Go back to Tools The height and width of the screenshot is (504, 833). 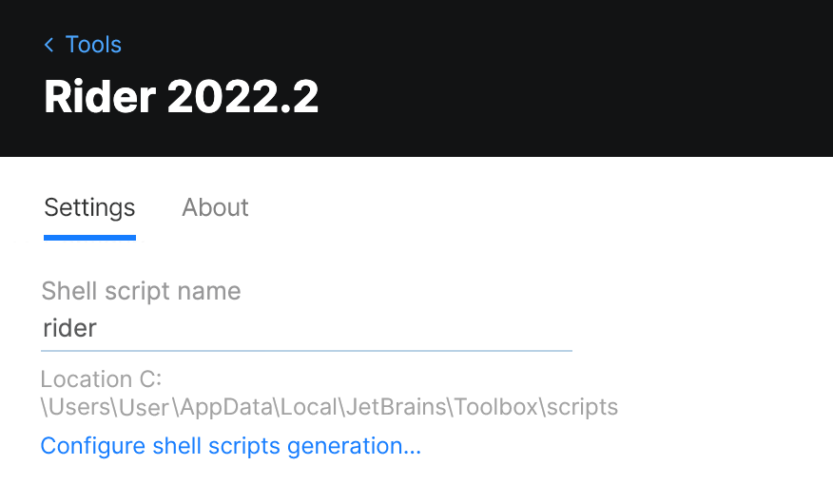pyautogui.click(x=93, y=45)
